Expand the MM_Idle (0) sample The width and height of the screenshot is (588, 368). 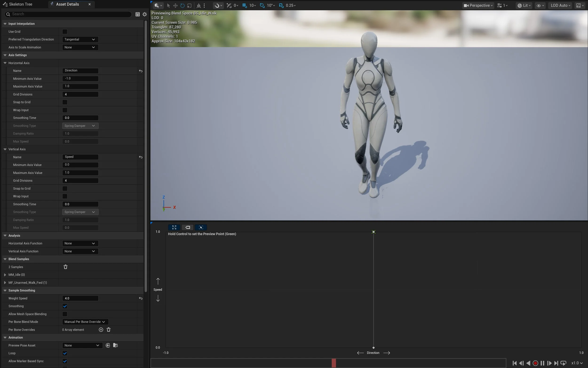pos(5,274)
